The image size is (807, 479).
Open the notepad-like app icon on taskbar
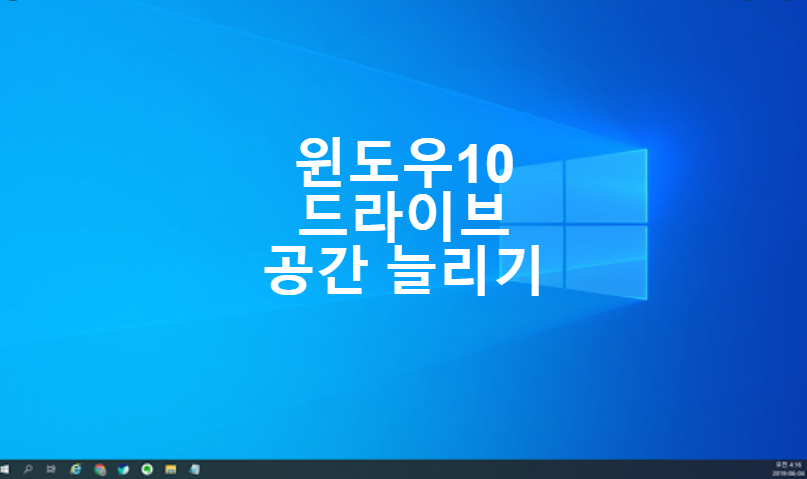pos(195,469)
